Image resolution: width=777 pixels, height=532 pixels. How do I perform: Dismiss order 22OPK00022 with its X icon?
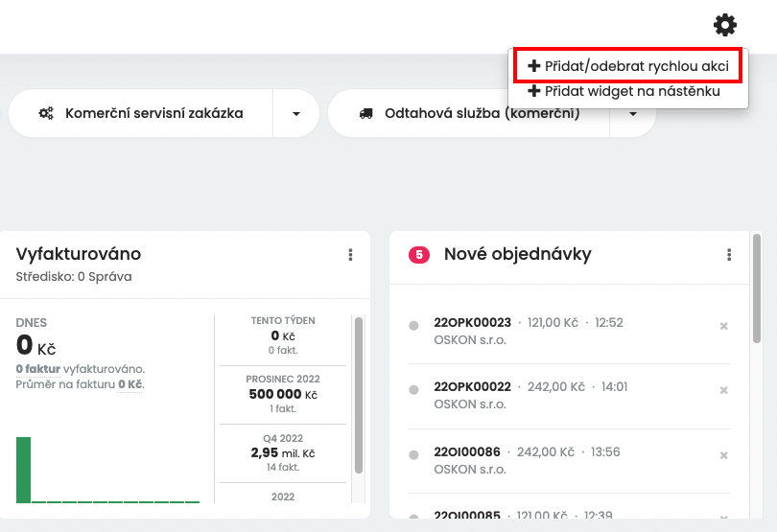[724, 390]
